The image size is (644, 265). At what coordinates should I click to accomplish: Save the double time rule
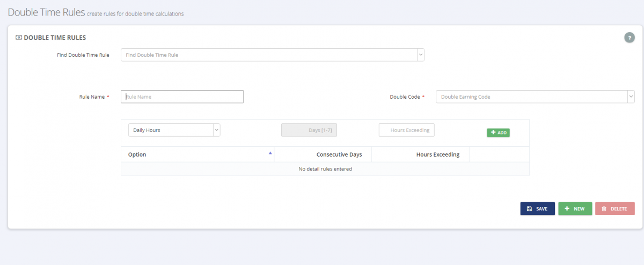point(537,209)
